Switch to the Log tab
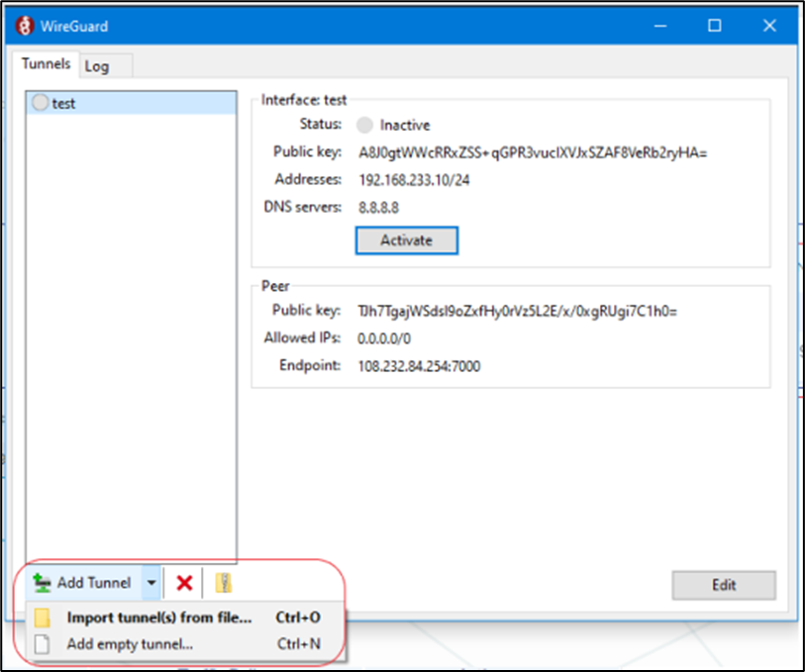 tap(97, 66)
